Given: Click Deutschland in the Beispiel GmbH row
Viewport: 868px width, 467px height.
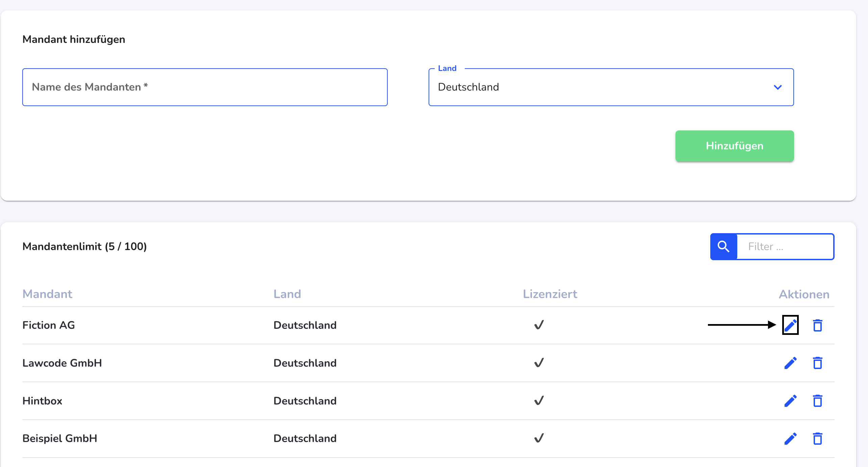Looking at the screenshot, I should [x=305, y=438].
